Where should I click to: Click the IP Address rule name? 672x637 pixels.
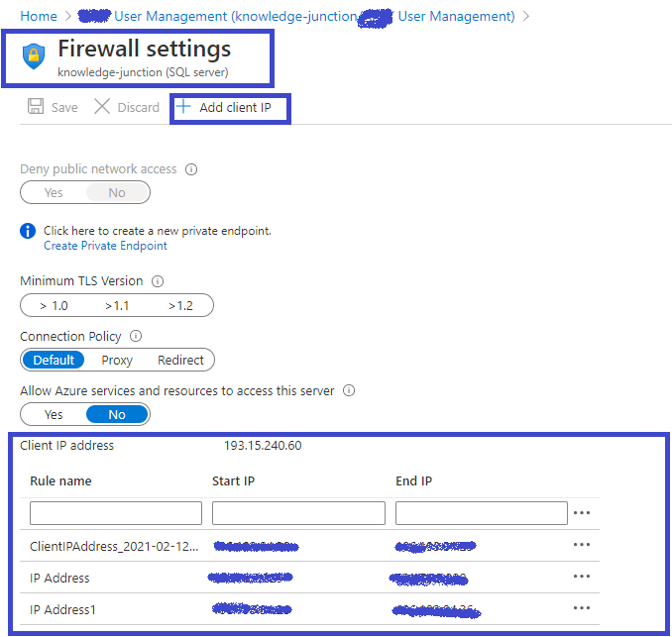pyautogui.click(x=59, y=579)
